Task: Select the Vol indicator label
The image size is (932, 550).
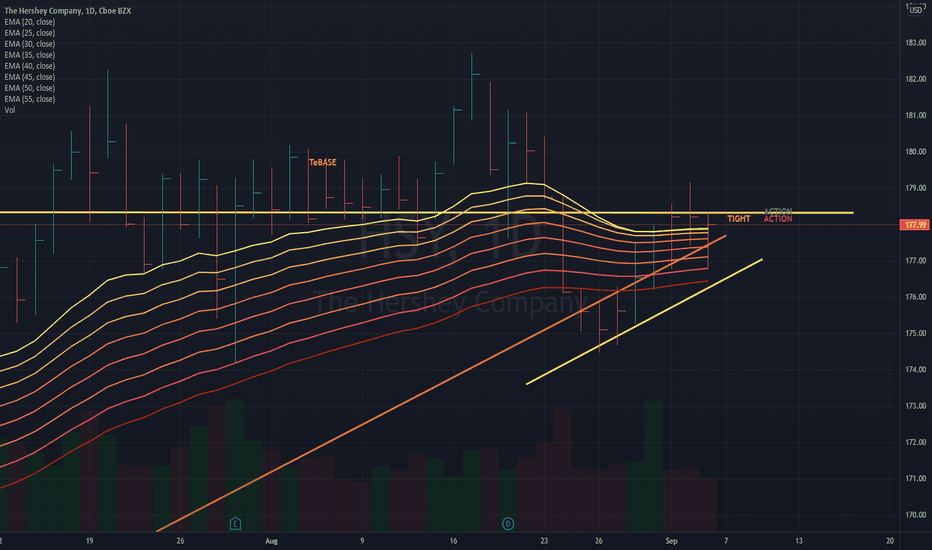Action: pyautogui.click(x=10, y=110)
